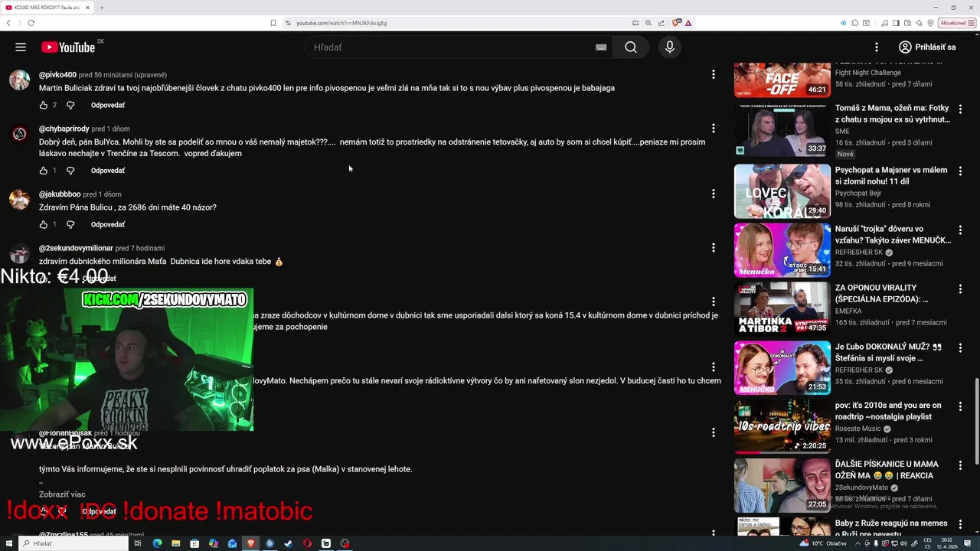Click the Windows taskbar Hľadať search box

coord(74,543)
